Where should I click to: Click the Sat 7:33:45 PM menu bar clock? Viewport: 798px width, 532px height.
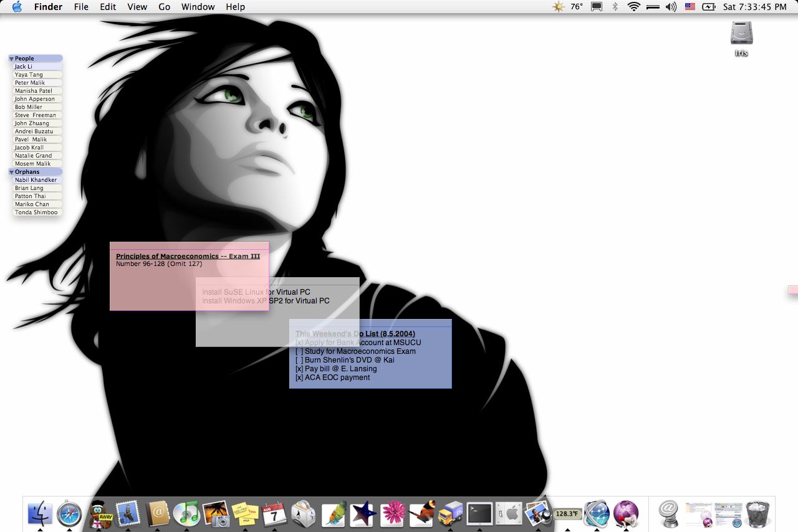point(755,7)
